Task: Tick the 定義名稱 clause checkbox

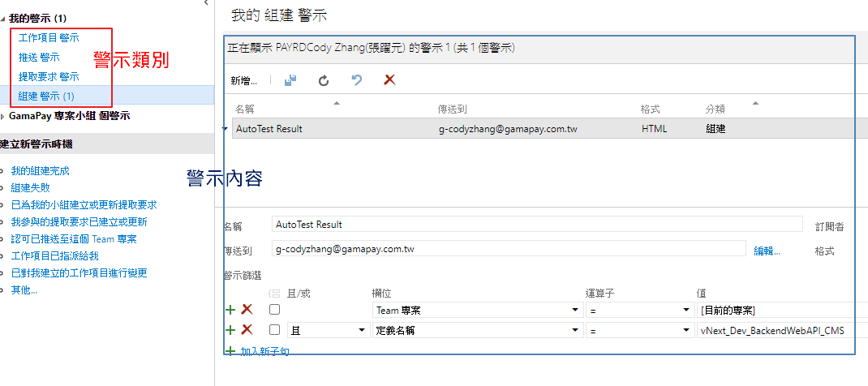Action: click(x=275, y=330)
